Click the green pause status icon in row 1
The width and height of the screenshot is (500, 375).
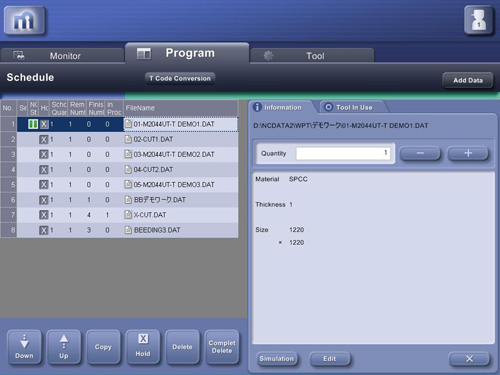coord(33,124)
